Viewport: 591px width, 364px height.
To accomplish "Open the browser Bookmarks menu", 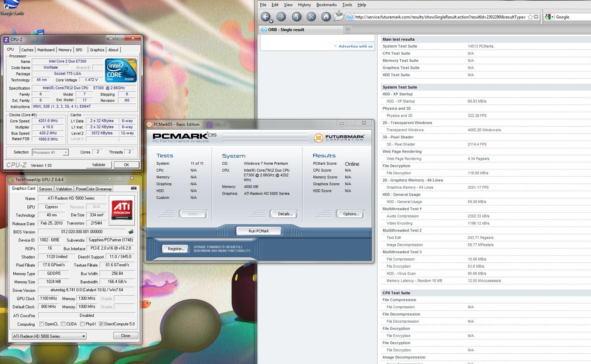I will coord(327,5).
